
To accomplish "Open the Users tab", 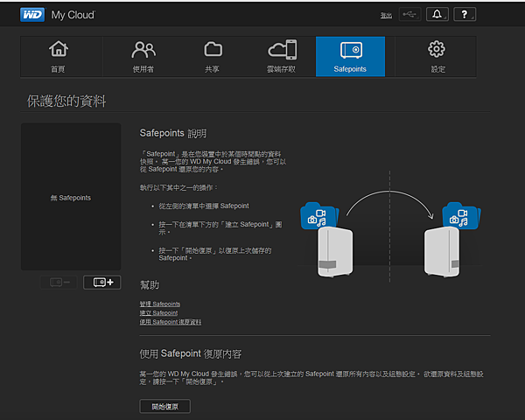I will 143,57.
